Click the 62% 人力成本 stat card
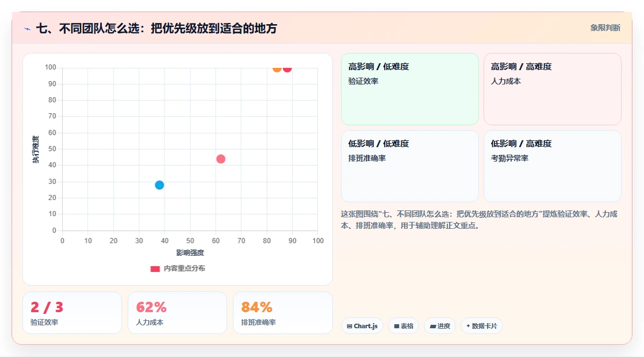The width and height of the screenshot is (644, 357). pos(178,313)
